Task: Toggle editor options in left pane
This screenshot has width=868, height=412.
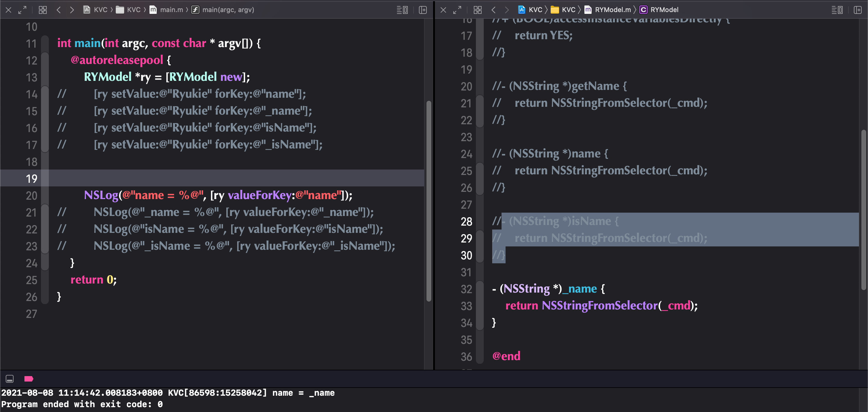Action: tap(402, 10)
